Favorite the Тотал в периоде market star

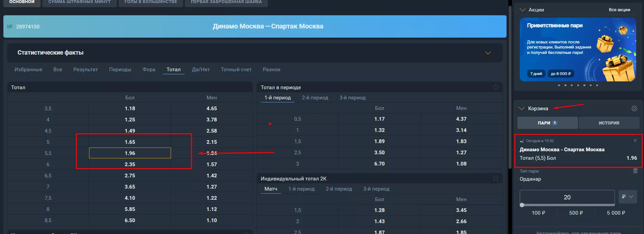(496, 87)
